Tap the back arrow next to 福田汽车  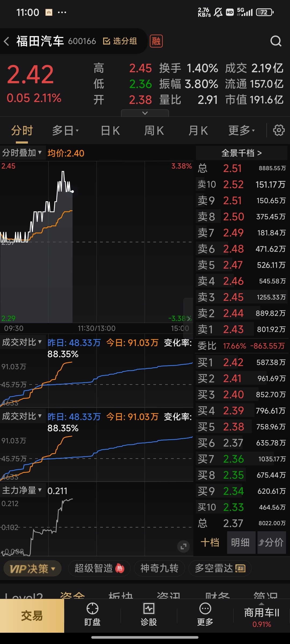pos(7,41)
